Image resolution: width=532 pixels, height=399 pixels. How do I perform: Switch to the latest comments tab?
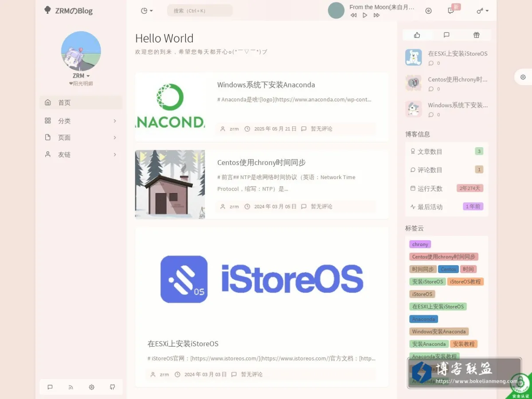[x=446, y=35]
